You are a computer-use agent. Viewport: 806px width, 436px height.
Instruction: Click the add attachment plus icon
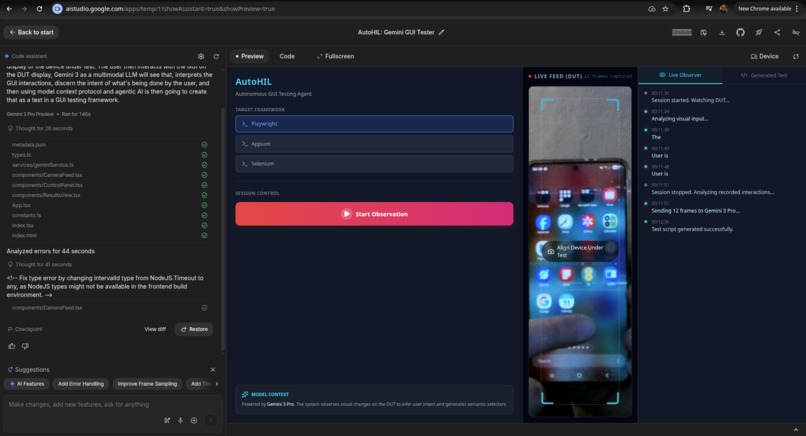(x=194, y=421)
